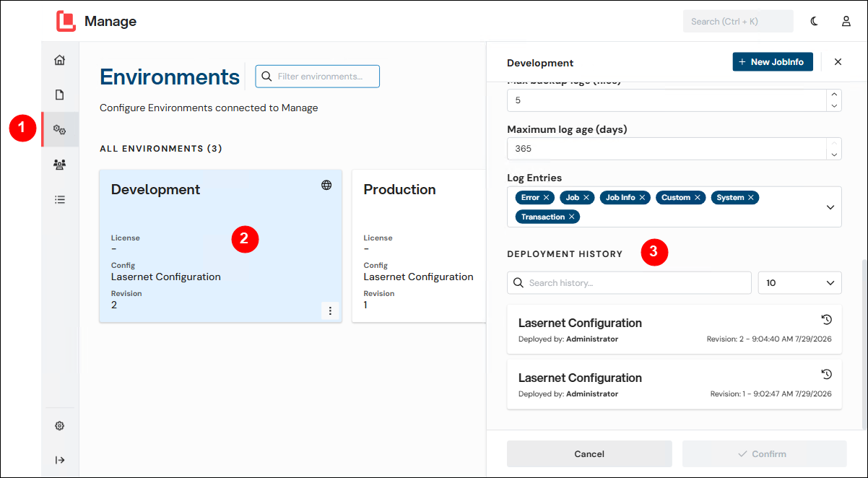Screen dimensions: 868x478
Task: Open Settings gear at sidebar bottom
Action: coord(60,426)
